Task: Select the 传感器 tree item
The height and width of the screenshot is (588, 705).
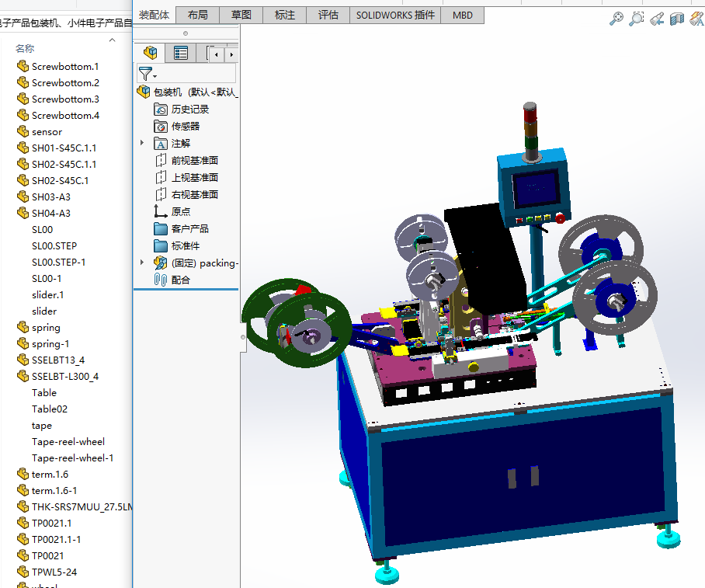Action: 177,126
